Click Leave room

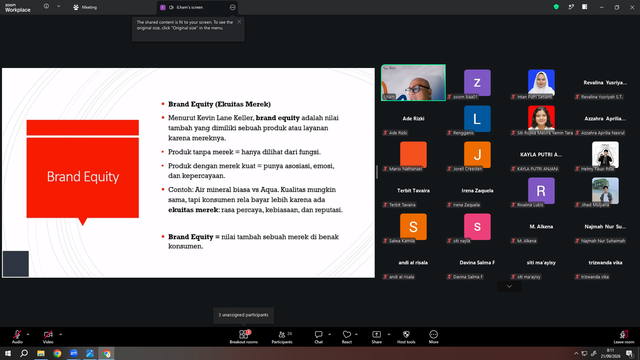[x=624, y=336]
